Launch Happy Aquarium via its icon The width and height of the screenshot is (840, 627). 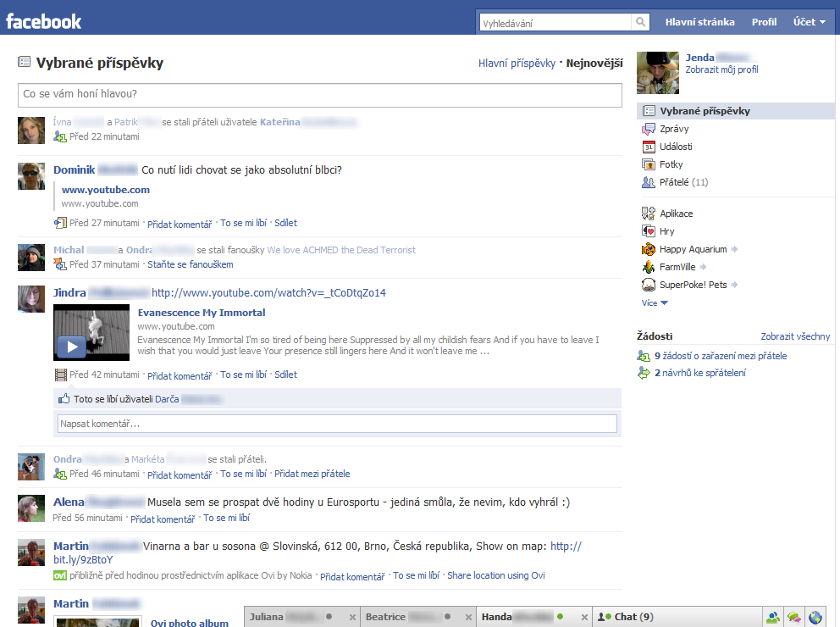[649, 249]
